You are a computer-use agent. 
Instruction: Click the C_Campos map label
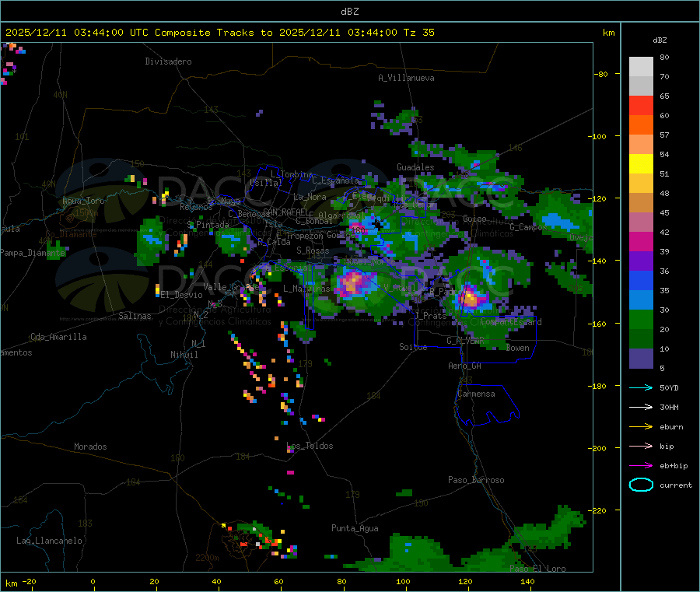[x=528, y=227]
